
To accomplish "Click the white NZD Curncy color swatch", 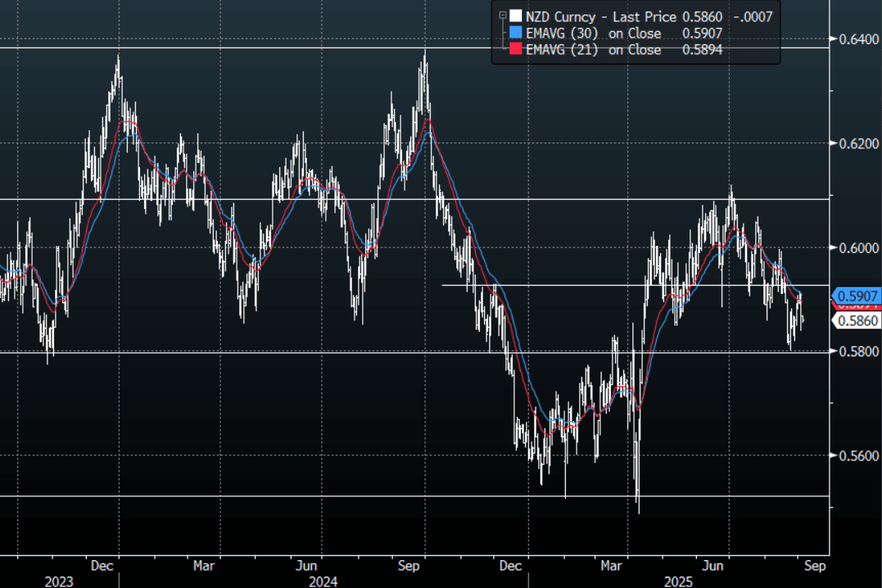I will pyautogui.click(x=515, y=15).
